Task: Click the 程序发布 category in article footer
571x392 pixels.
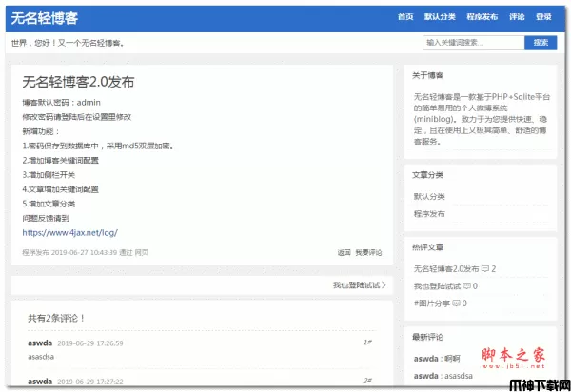Action: [35, 252]
